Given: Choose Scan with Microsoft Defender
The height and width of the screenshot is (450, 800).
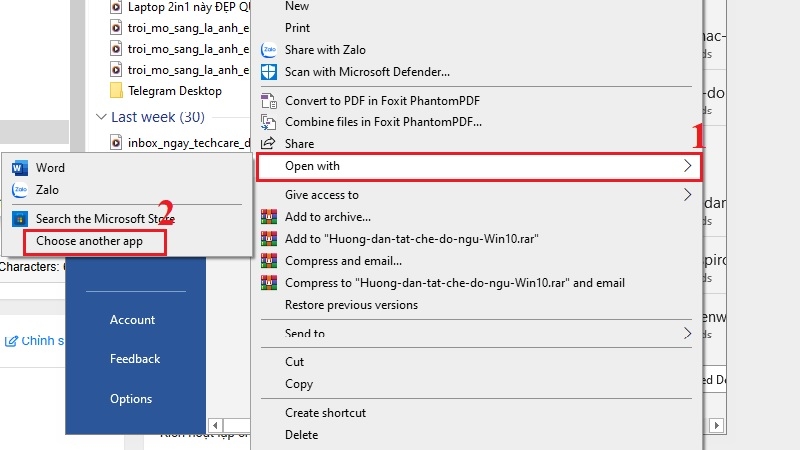Looking at the screenshot, I should [367, 72].
